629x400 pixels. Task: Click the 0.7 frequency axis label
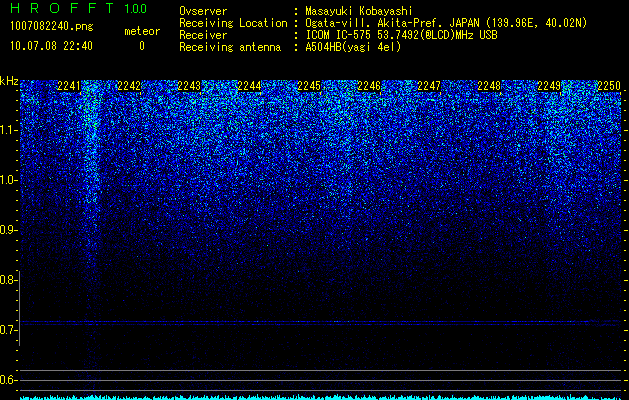8,330
